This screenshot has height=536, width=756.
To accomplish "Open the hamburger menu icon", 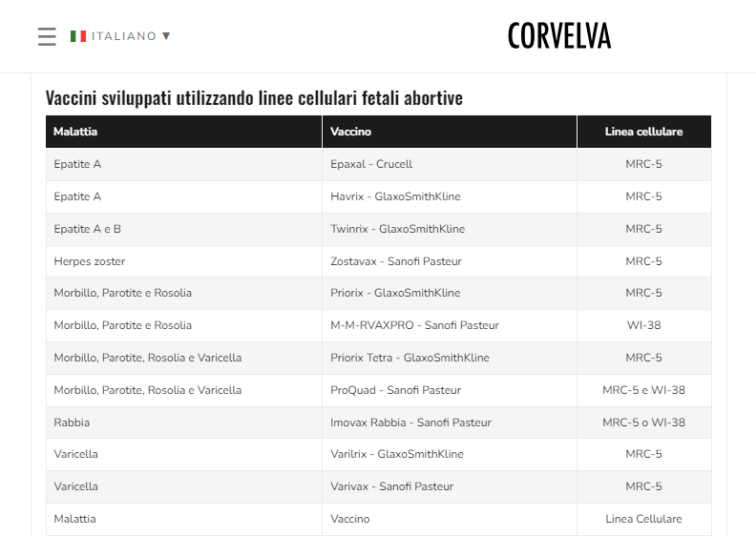I will (x=47, y=36).
